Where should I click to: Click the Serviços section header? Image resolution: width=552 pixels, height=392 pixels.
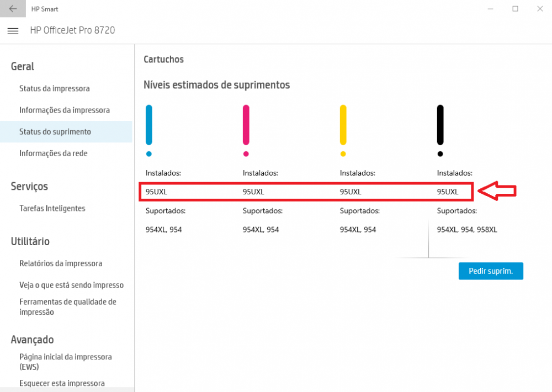click(29, 186)
